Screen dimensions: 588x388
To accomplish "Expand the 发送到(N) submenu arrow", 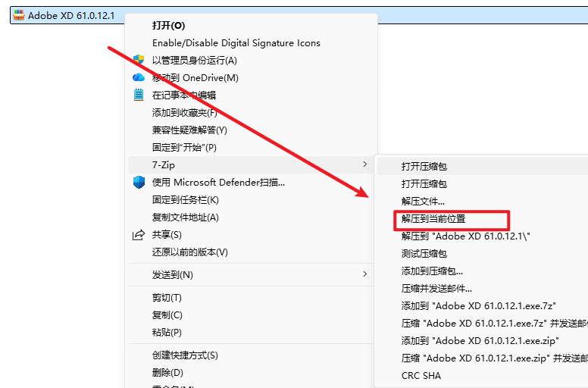I will [x=365, y=274].
